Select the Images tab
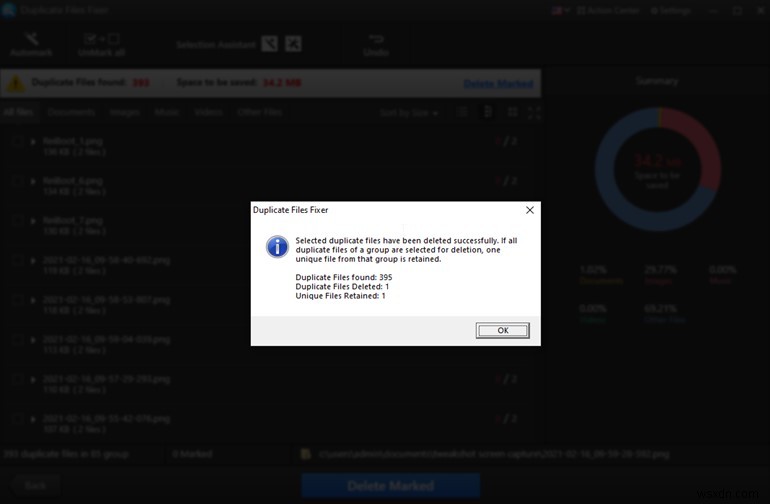The height and width of the screenshot is (504, 770). point(125,112)
